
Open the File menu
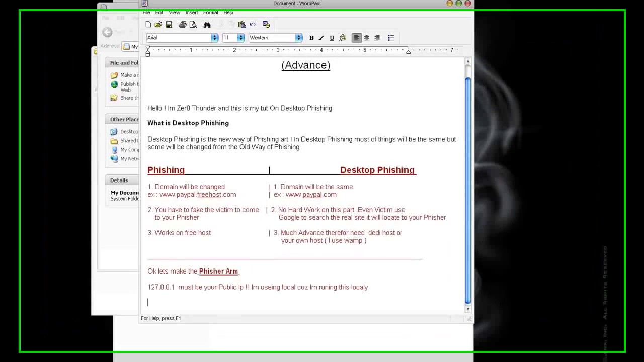pyautogui.click(x=146, y=13)
